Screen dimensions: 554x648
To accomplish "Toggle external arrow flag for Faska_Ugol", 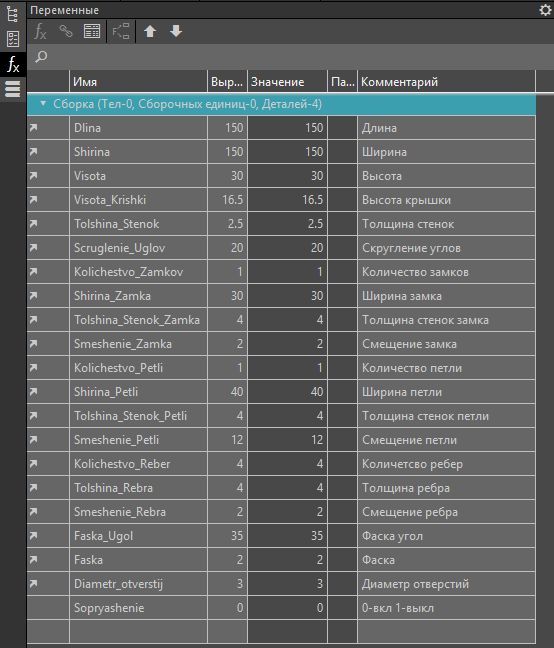I will (x=33, y=536).
